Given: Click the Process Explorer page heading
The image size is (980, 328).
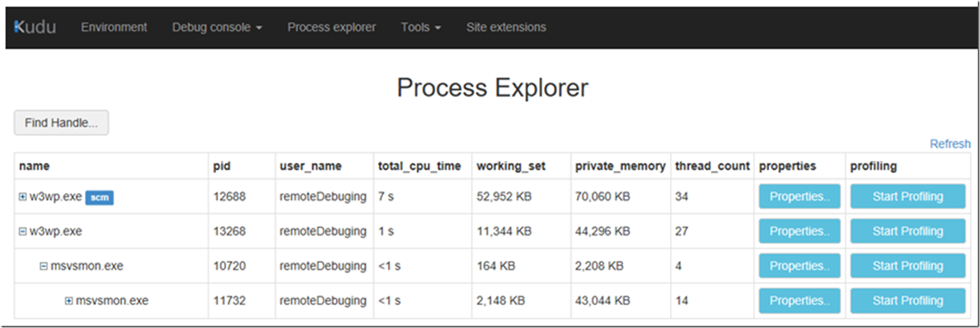Looking at the screenshot, I should point(492,88).
